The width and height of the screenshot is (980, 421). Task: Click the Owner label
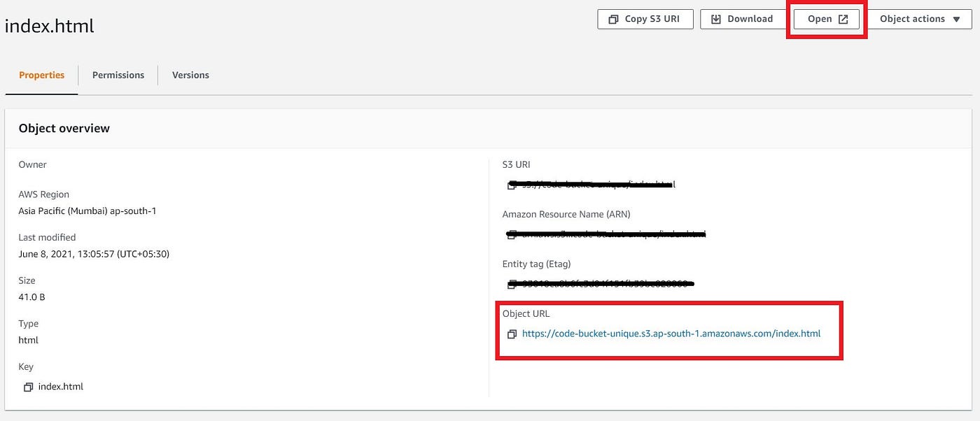33,164
